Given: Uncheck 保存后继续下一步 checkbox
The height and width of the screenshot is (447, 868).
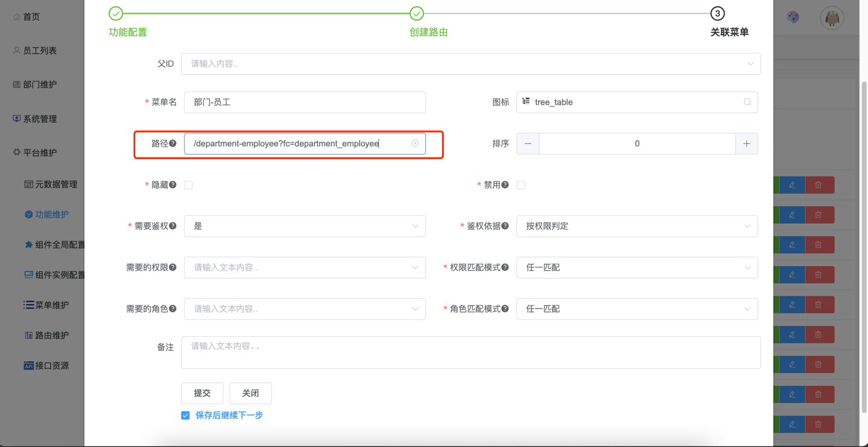Looking at the screenshot, I should tap(186, 416).
